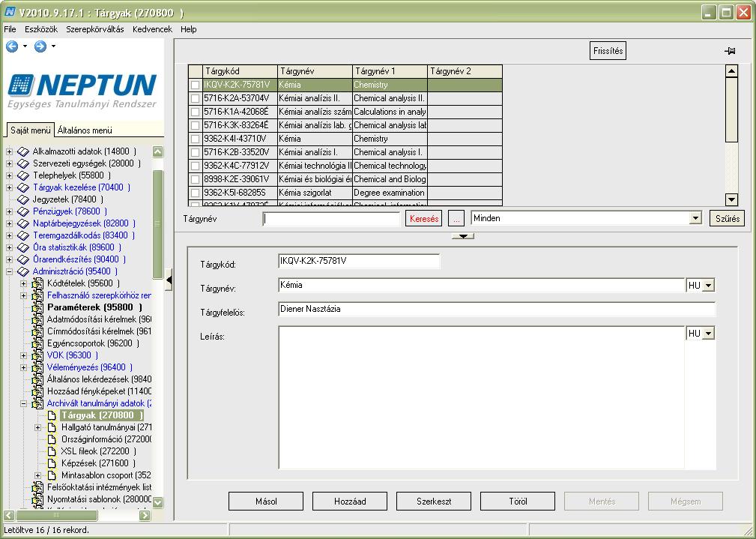Check the box for row 5716-K1A-42068É
This screenshot has width=756, height=539.
pyautogui.click(x=195, y=112)
